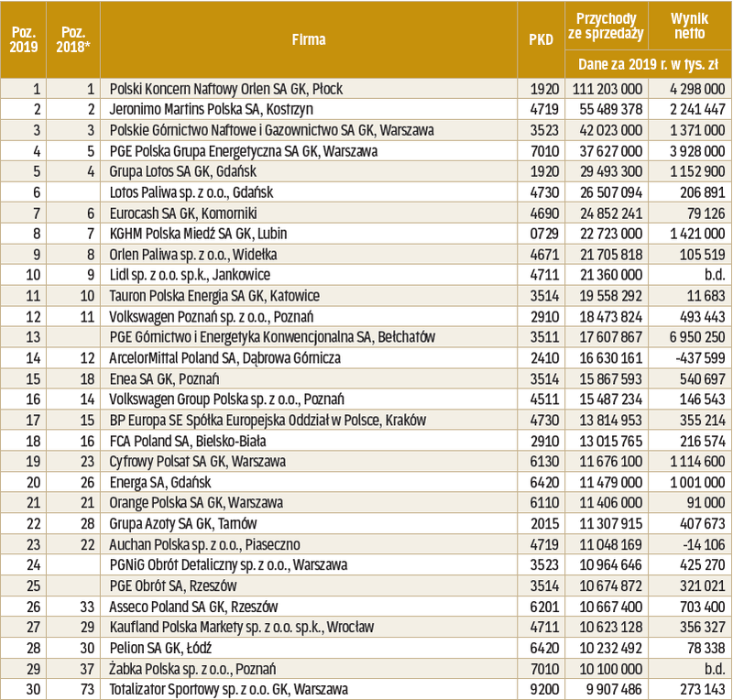Image resolution: width=733 pixels, height=700 pixels.
Task: Click revenue value 111 203 000
Action: pos(608,89)
